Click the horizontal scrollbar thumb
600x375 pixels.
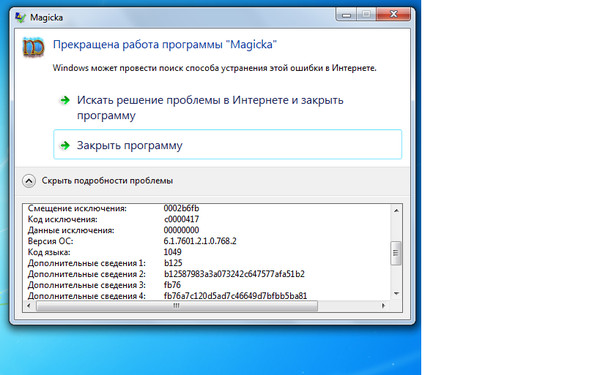(177, 305)
